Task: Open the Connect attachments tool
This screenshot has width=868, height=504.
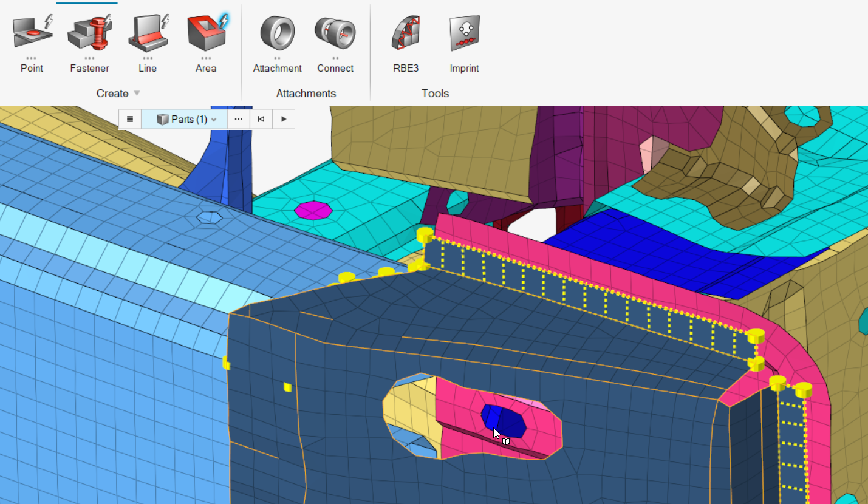Action: coord(335,34)
